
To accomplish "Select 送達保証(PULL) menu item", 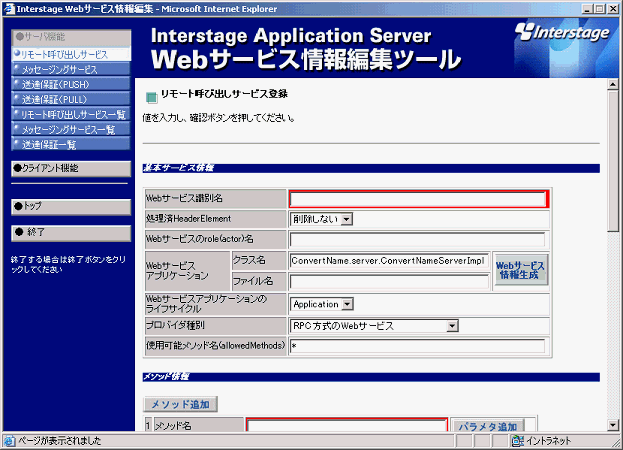I will coord(71,99).
